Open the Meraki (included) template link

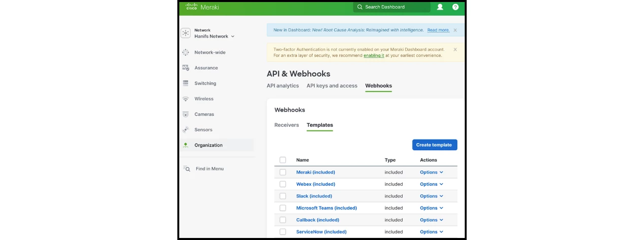click(x=315, y=172)
